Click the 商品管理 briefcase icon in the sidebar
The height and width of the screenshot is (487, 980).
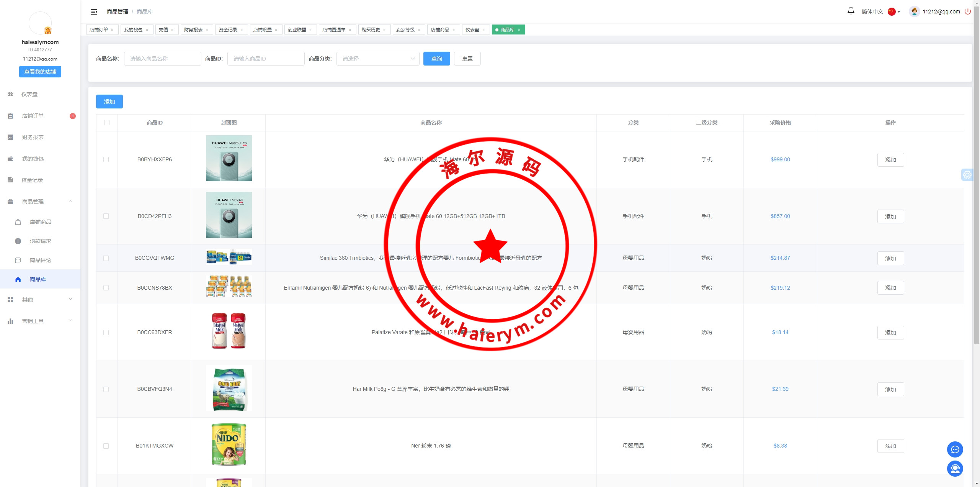10,202
